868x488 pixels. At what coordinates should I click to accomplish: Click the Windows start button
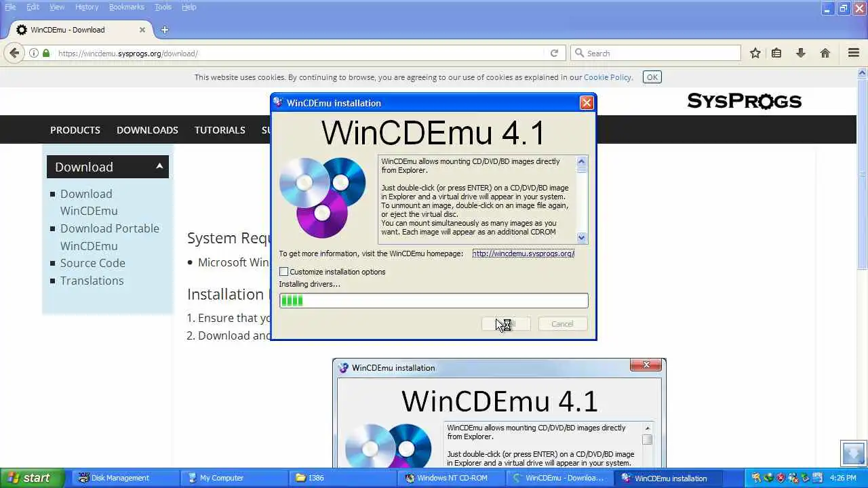click(x=33, y=478)
